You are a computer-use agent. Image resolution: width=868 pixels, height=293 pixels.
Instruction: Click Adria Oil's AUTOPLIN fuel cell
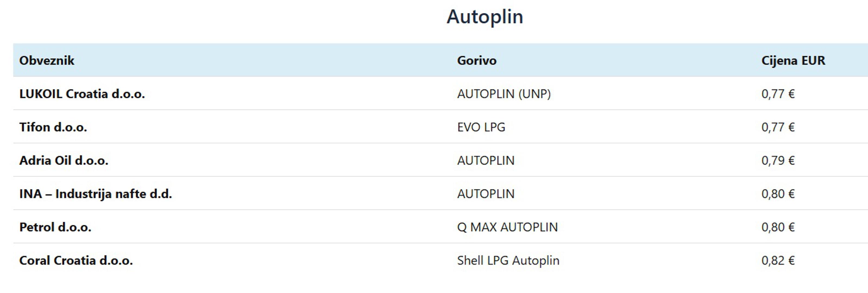(486, 161)
